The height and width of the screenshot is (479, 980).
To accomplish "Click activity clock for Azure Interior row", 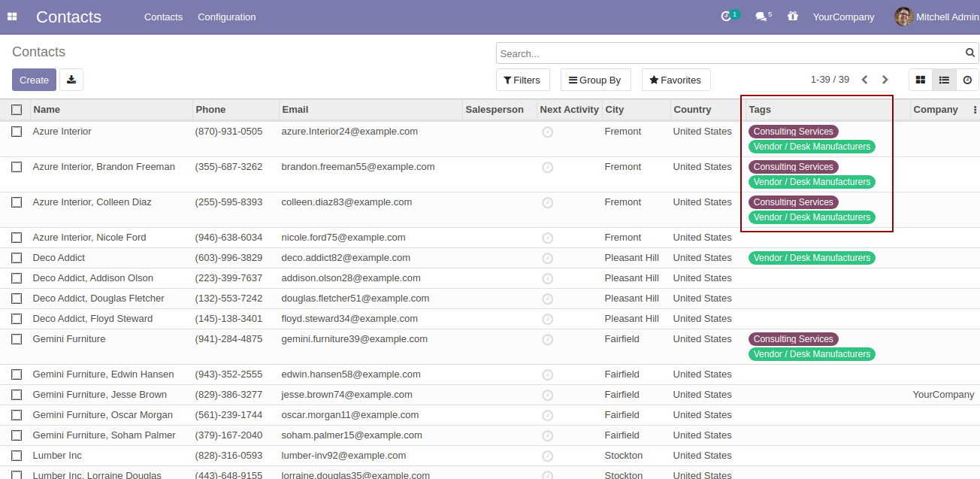I will (x=548, y=132).
